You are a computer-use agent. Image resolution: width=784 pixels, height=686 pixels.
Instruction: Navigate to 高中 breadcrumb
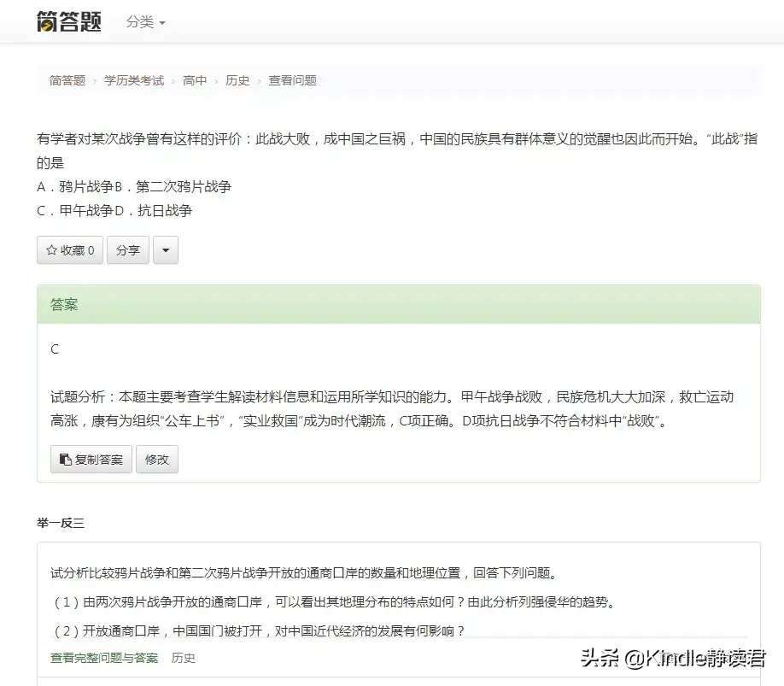pos(195,80)
